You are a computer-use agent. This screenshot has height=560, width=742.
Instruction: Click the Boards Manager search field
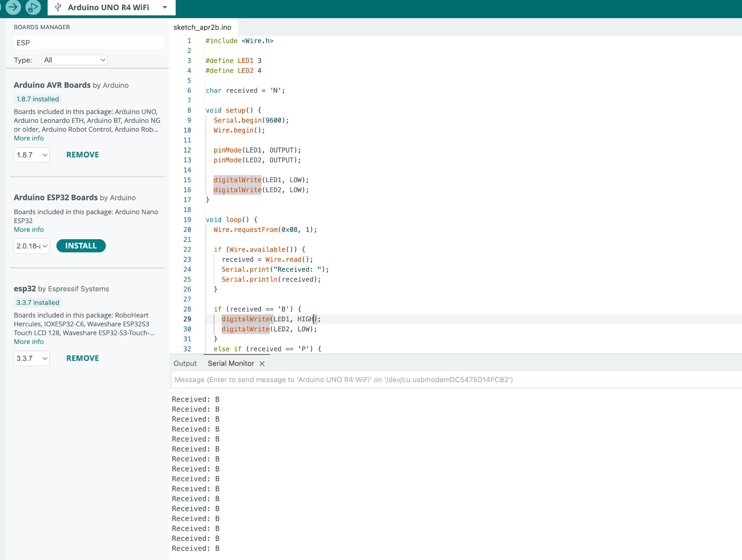pyautogui.click(x=88, y=43)
